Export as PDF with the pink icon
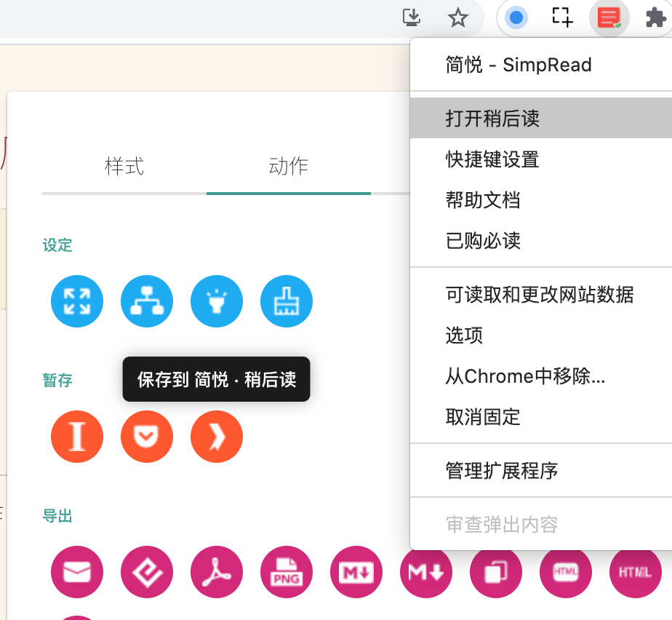672x620 pixels. [217, 572]
